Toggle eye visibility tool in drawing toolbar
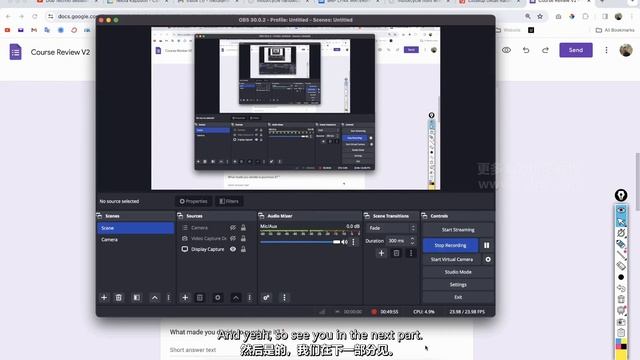The height and width of the screenshot is (360, 640). [x=621, y=210]
